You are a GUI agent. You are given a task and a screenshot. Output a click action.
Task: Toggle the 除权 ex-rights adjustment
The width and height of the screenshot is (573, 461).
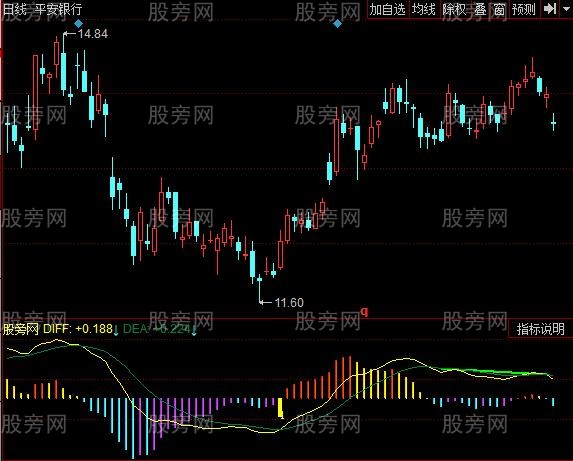click(x=454, y=9)
